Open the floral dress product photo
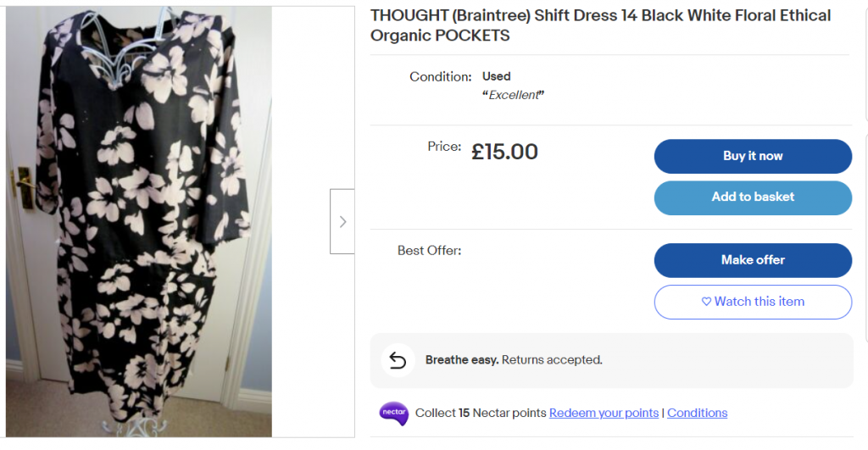Screen dimensions: 868x450 139,222
